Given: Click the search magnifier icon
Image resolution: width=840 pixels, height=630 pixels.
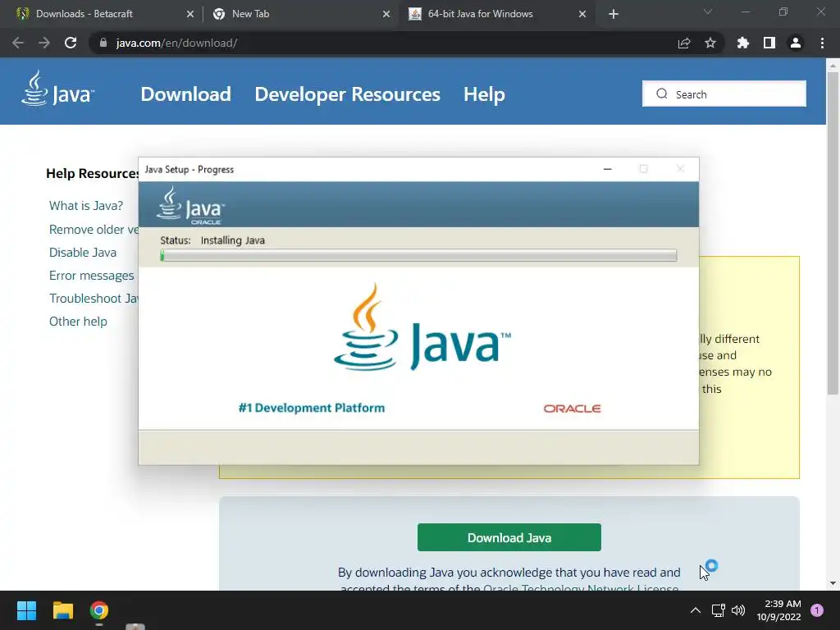Looking at the screenshot, I should (662, 94).
